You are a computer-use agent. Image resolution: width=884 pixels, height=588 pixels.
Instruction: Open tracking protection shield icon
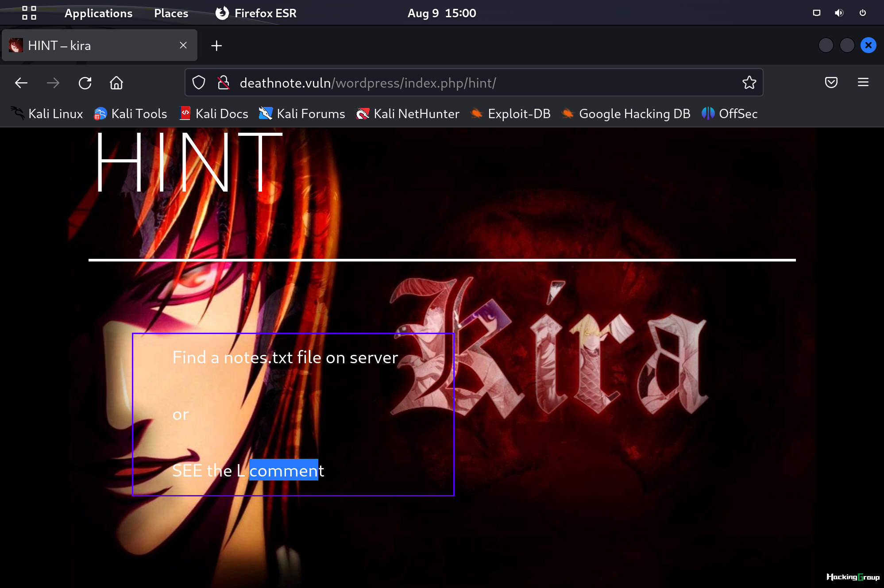199,82
